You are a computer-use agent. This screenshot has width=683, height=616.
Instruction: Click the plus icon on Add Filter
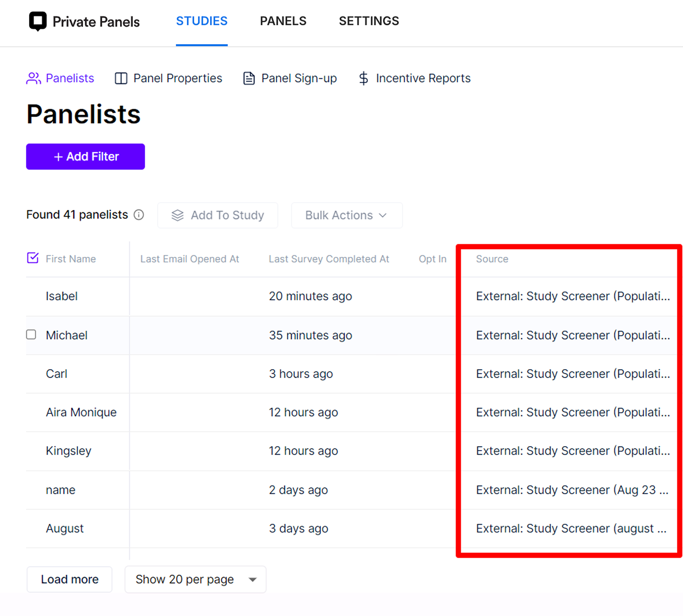coord(58,157)
